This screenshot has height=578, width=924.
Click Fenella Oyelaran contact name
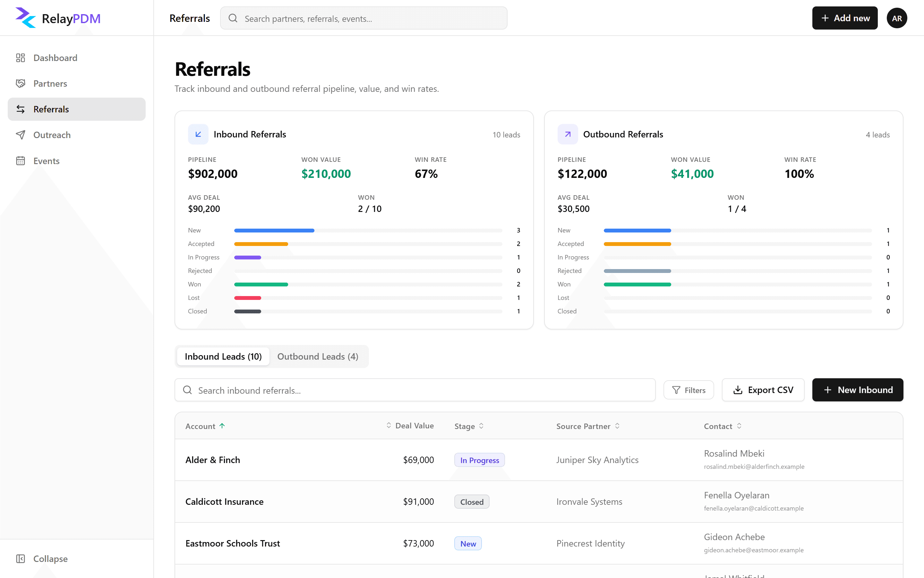(737, 495)
